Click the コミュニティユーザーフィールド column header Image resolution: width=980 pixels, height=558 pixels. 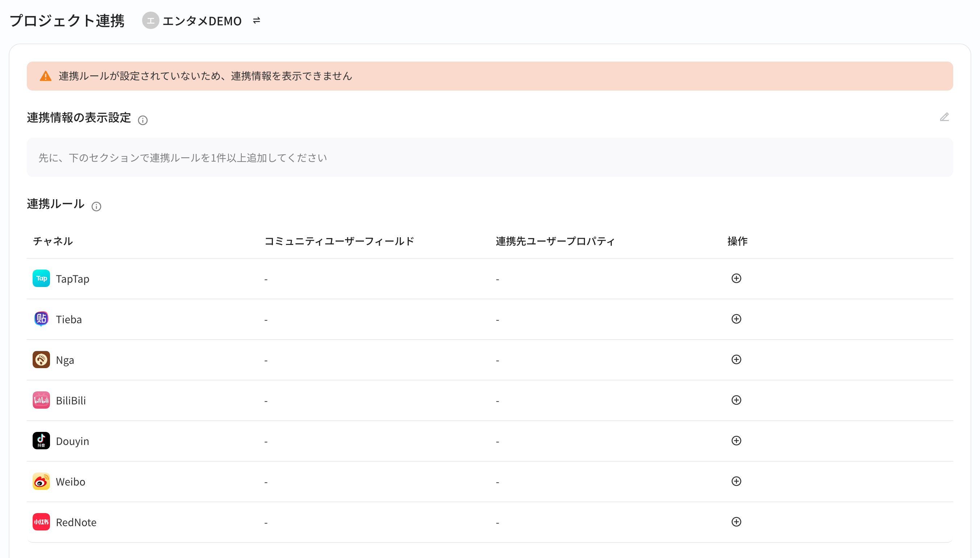(339, 241)
